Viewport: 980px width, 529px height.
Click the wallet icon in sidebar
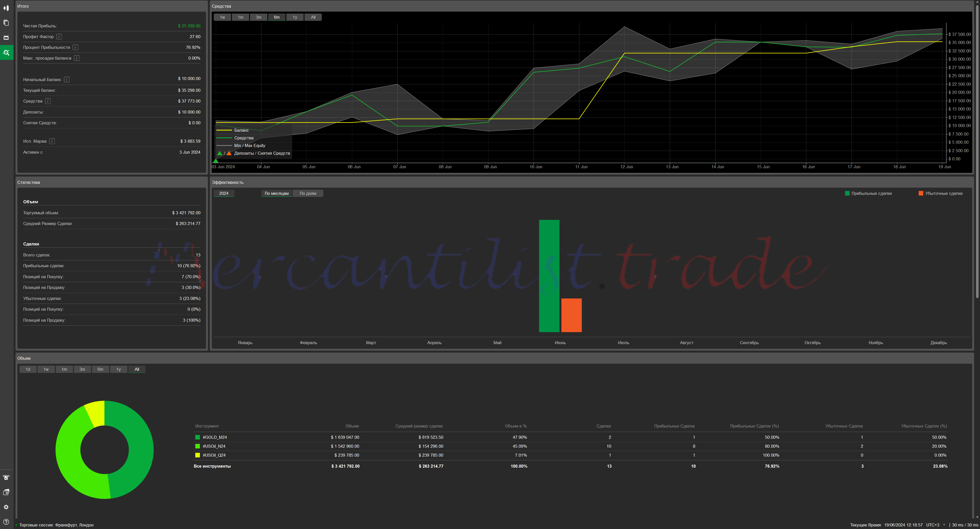(x=6, y=492)
